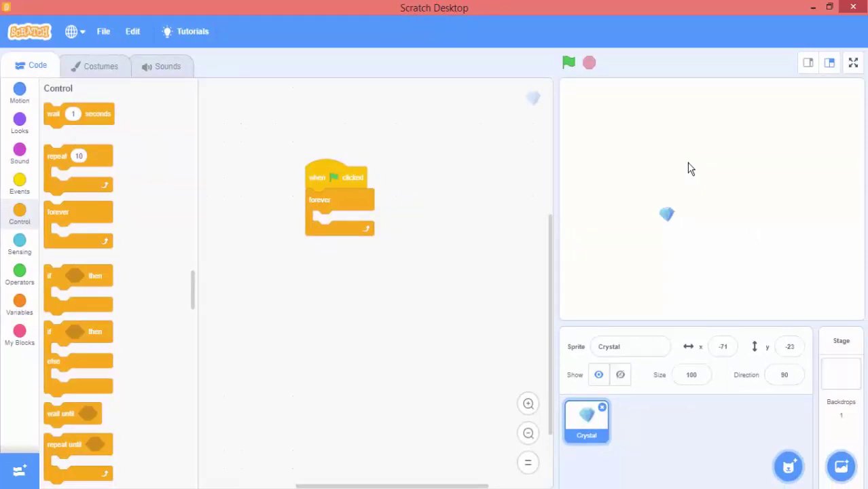Click the number 1 in wait block
Screen dimensions: 868x489
click(73, 113)
